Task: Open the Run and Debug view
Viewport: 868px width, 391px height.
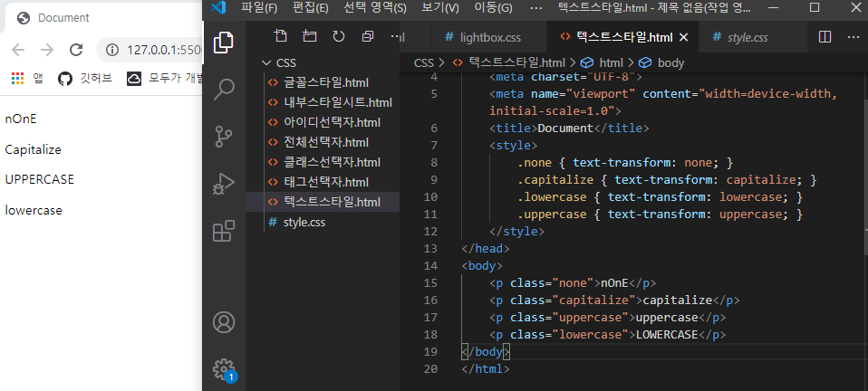Action: click(224, 183)
